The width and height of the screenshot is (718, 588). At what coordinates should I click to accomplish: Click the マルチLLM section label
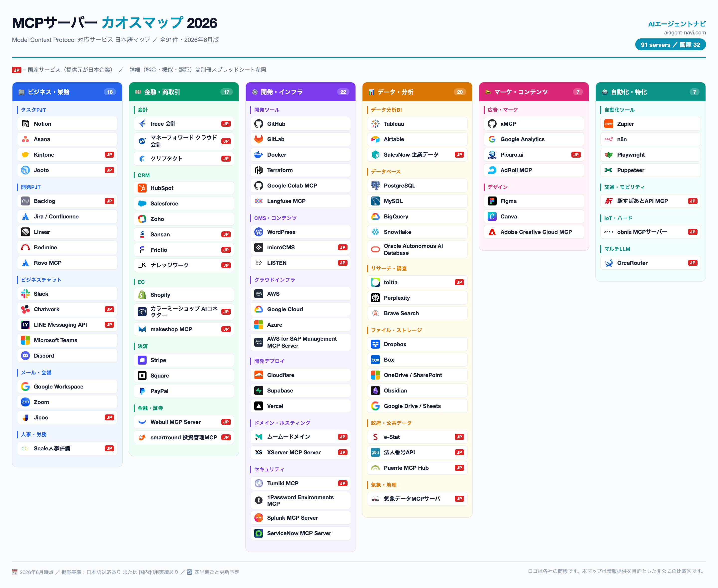pyautogui.click(x=617, y=249)
